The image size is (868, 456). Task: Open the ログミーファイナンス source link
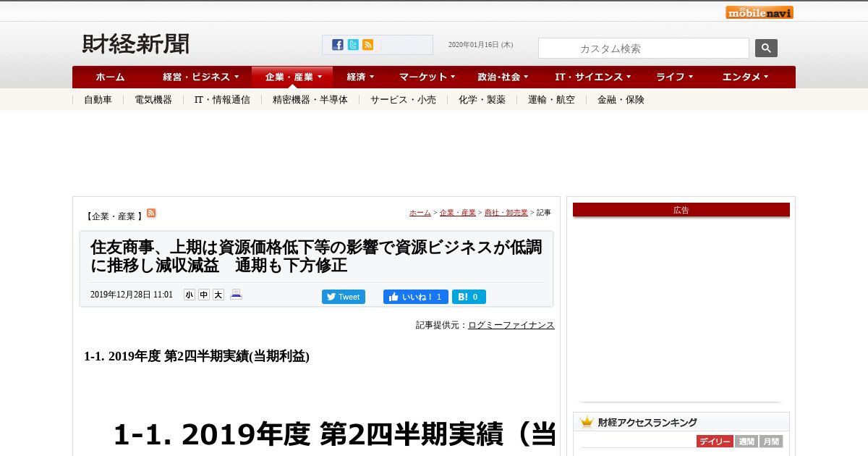(x=511, y=325)
